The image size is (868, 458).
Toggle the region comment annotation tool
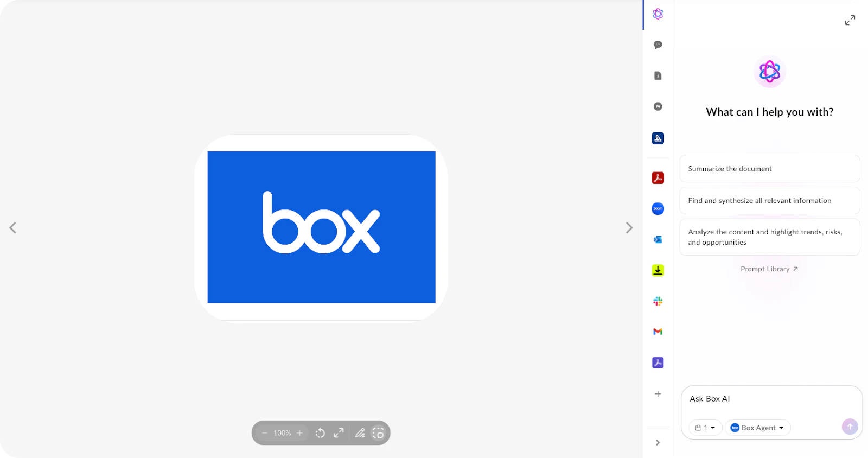coord(378,433)
